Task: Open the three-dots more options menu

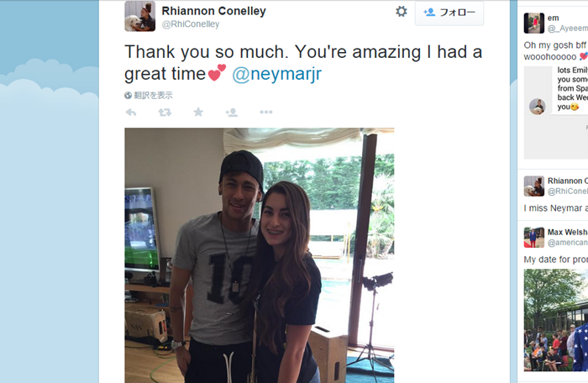Action: click(x=265, y=112)
